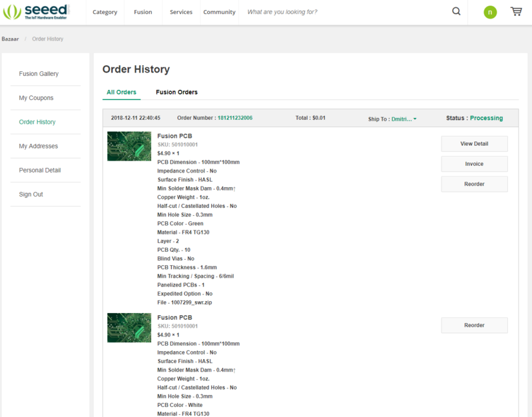Click first Fusion PCB title above 'PCB Color - Green'
This screenshot has height=417, width=532.
pyautogui.click(x=174, y=136)
